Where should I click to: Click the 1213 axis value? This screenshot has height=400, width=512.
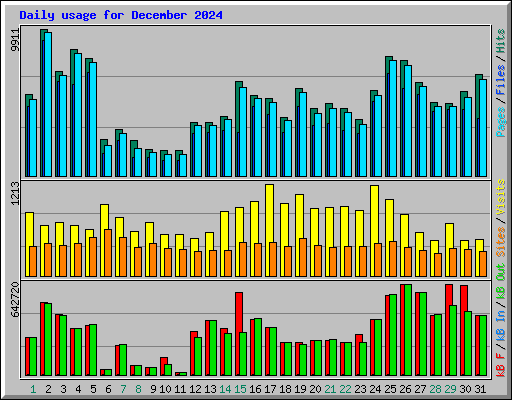point(15,193)
